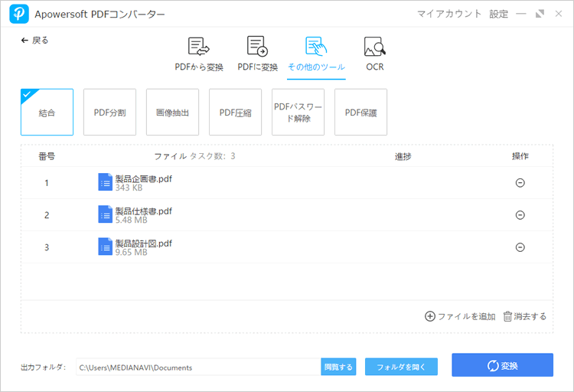
Task: Click the フォルダを開く button
Action: click(x=401, y=367)
